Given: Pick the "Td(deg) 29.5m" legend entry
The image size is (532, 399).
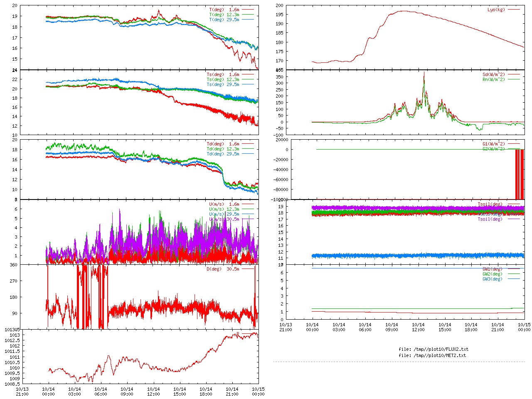Looking at the screenshot, I should (223, 154).
